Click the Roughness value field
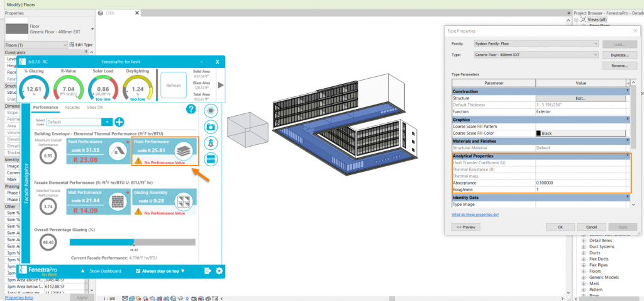This screenshot has height=301, width=644. tap(580, 190)
